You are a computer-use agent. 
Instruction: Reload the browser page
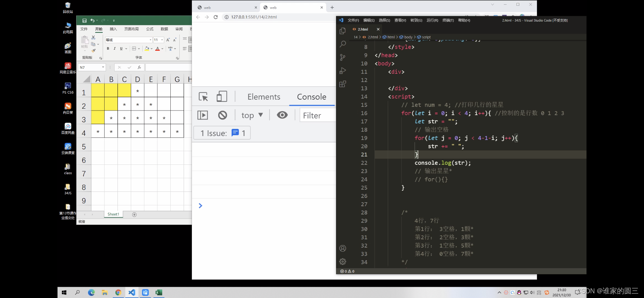pos(216,17)
